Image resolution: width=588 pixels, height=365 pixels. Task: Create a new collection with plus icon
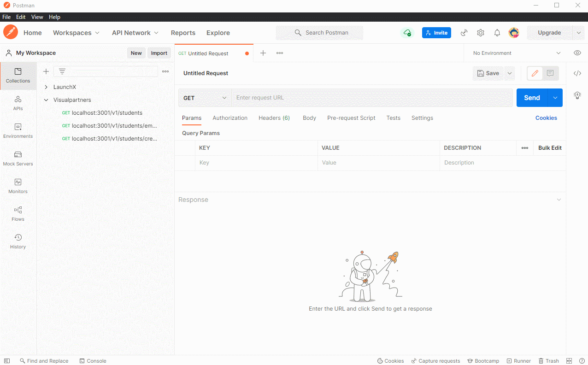click(46, 71)
